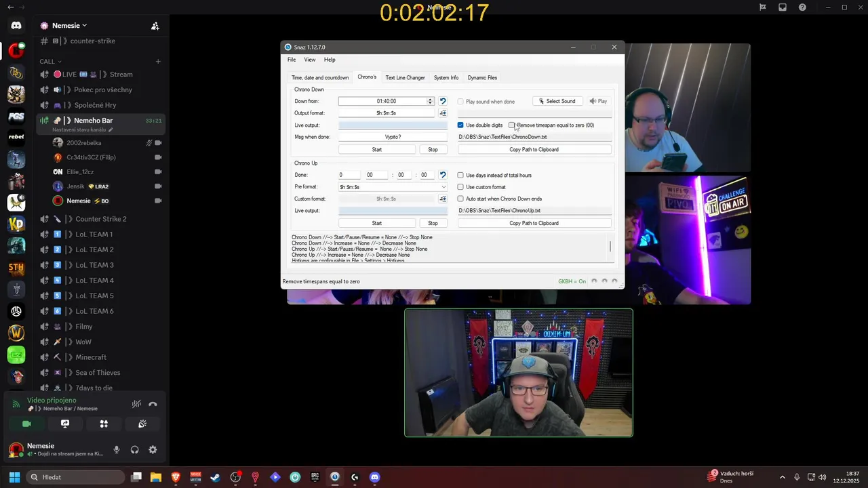
Task: Enable Remove timespan equal to zero checkbox
Action: point(512,125)
